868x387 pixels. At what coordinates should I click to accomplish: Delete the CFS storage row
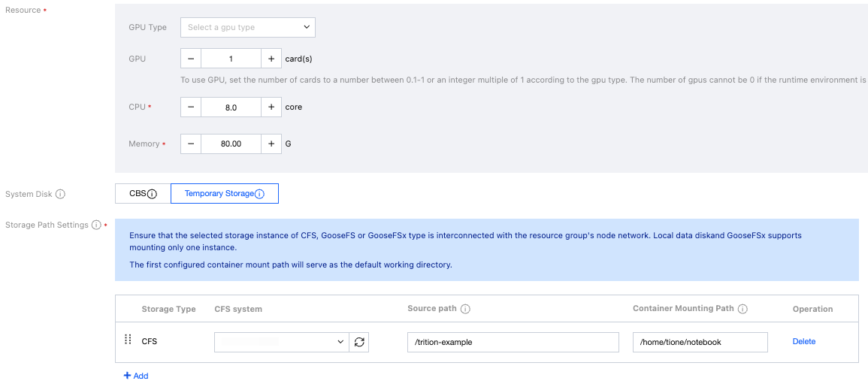pyautogui.click(x=803, y=342)
